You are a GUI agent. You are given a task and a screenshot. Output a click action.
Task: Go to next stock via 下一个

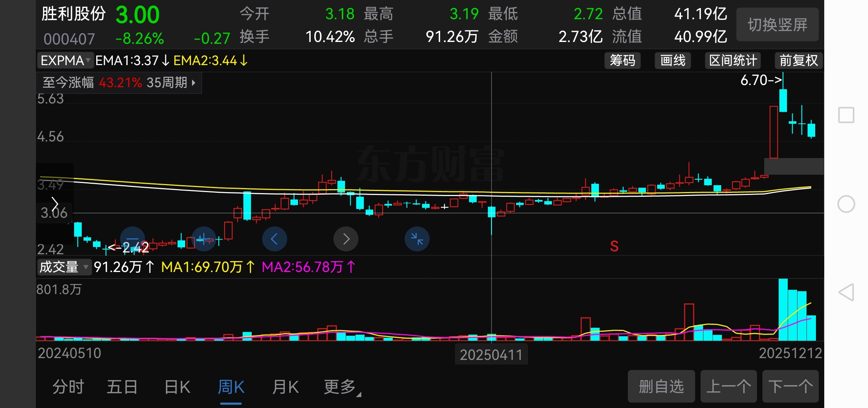790,386
